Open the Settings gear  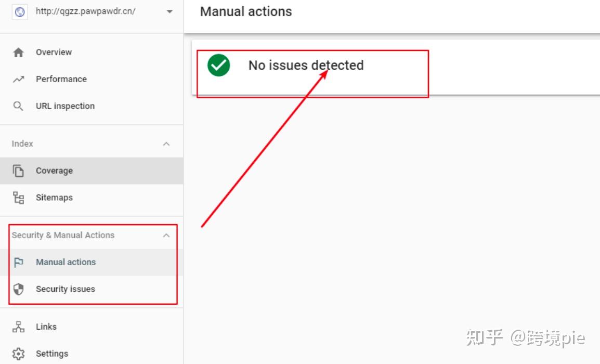18,354
